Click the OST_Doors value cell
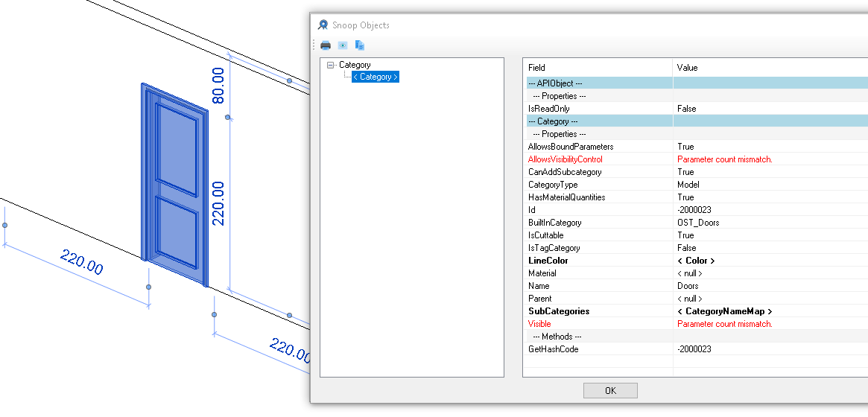This screenshot has width=868, height=417. tap(698, 223)
